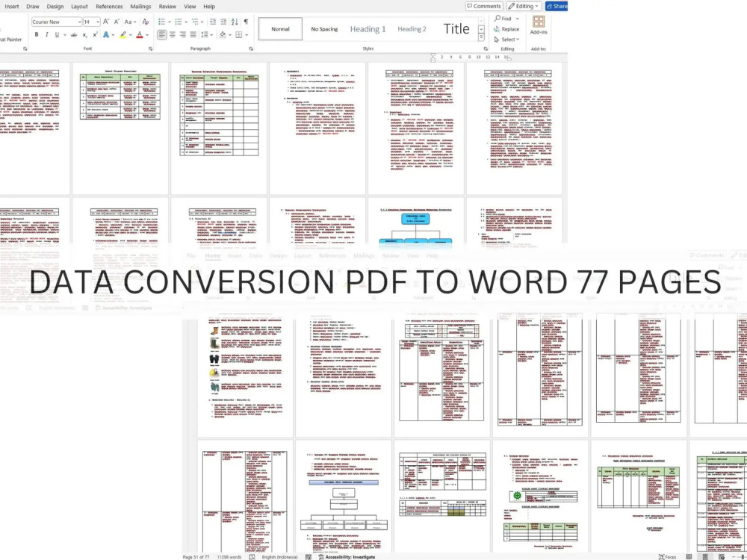Open the font size 14 dropdown
747x560 pixels.
[98, 22]
